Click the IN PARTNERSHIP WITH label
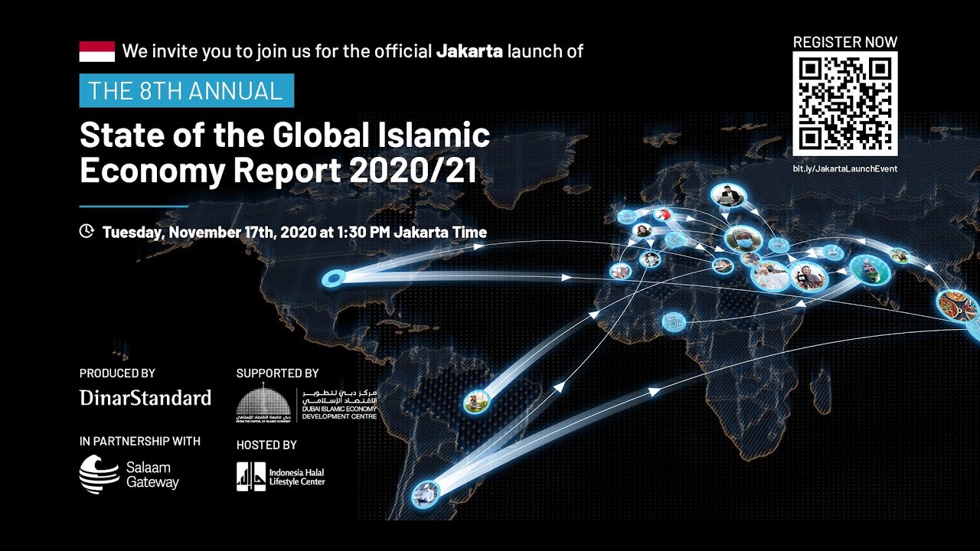This screenshot has height=551, width=980. (140, 441)
